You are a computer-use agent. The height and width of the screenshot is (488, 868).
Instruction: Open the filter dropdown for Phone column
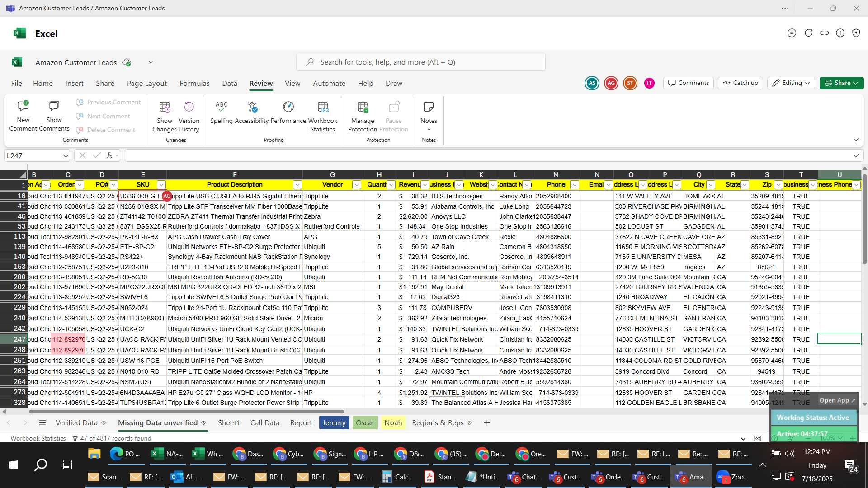click(x=574, y=185)
